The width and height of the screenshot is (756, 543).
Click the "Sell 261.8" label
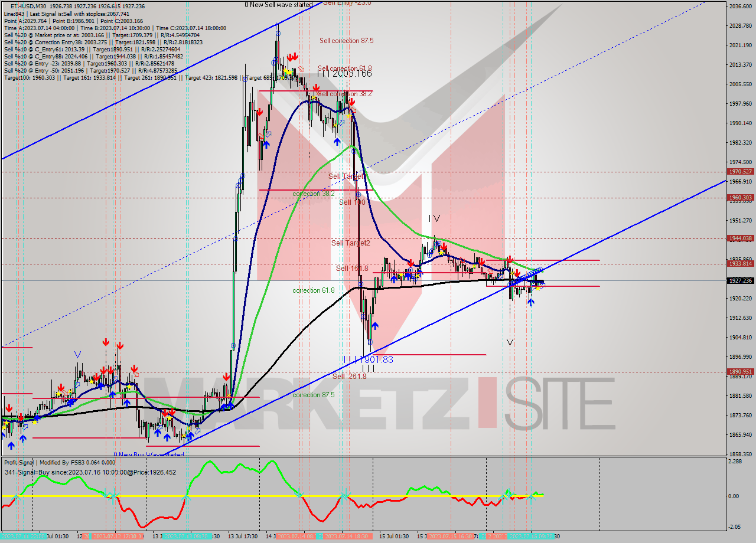349,376
